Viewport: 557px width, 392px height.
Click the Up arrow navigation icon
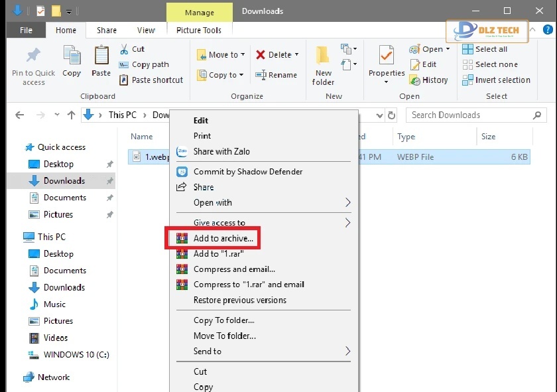71,115
